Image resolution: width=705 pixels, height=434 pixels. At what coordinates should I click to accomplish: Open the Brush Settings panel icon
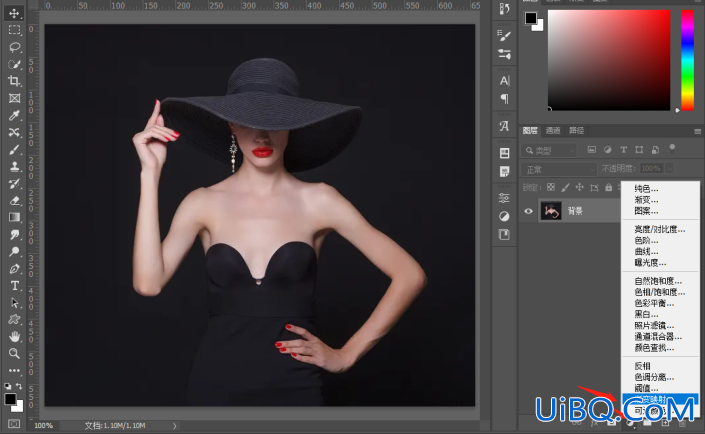(x=504, y=36)
